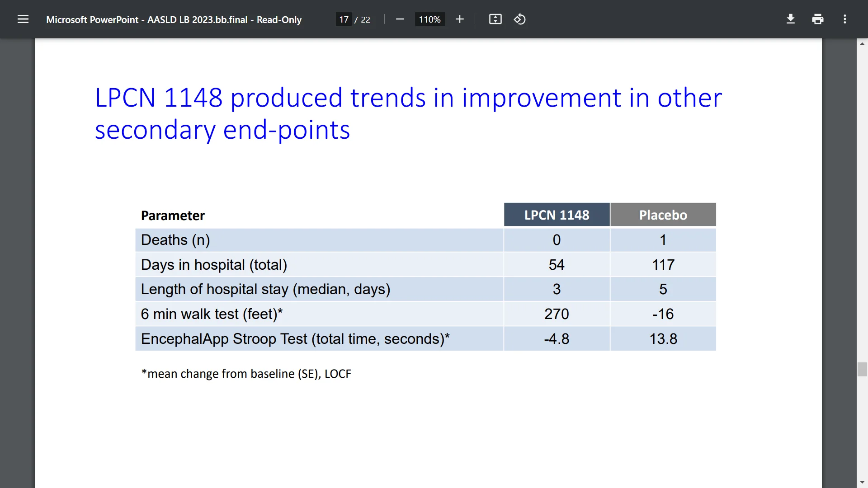Edit the page number field showing 17

[x=344, y=19]
